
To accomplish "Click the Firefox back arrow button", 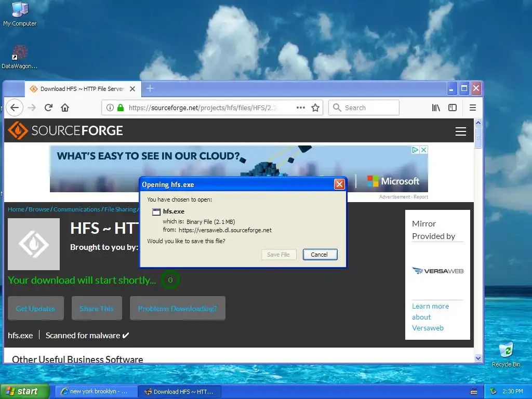I will pos(14,108).
